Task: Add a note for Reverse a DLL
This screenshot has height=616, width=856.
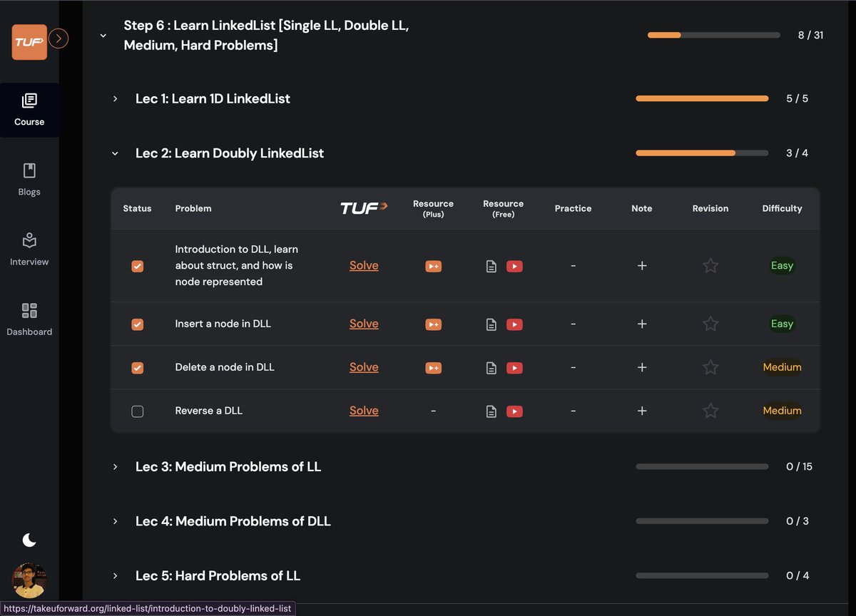Action: (642, 411)
